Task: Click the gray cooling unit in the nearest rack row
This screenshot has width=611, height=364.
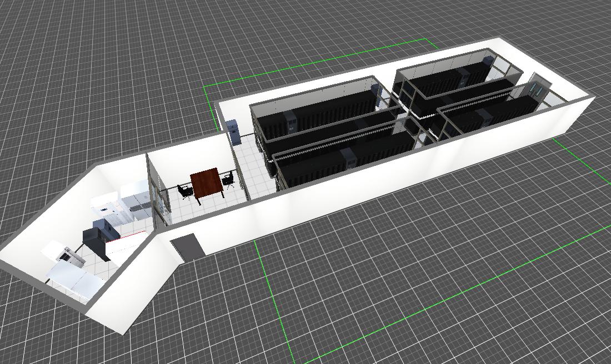Action: [x=349, y=158]
